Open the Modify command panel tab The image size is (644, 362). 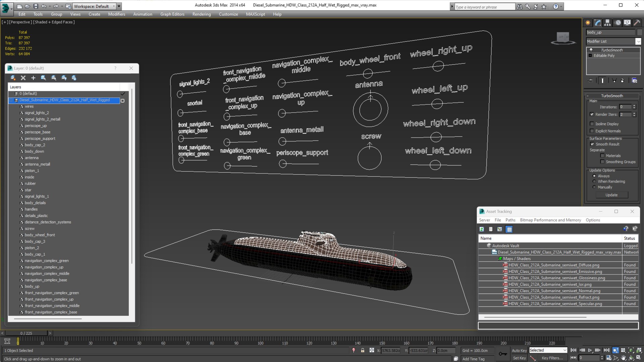pyautogui.click(x=598, y=23)
